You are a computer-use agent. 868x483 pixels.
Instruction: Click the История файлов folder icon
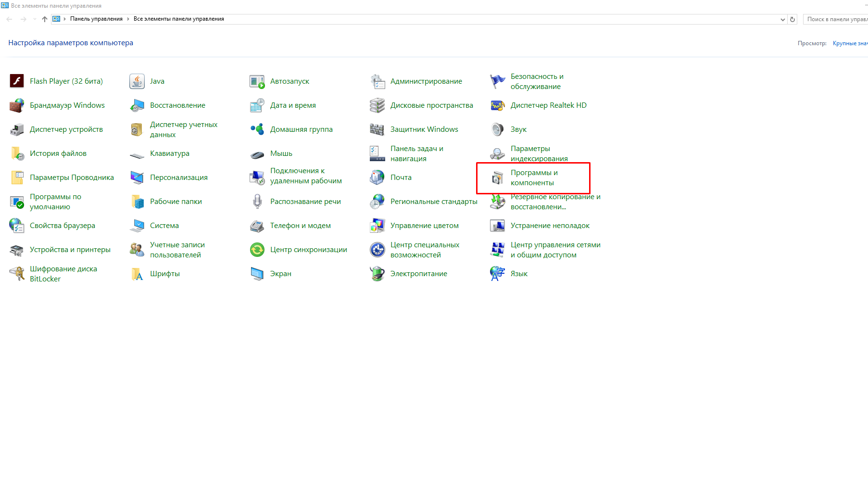[x=17, y=153]
